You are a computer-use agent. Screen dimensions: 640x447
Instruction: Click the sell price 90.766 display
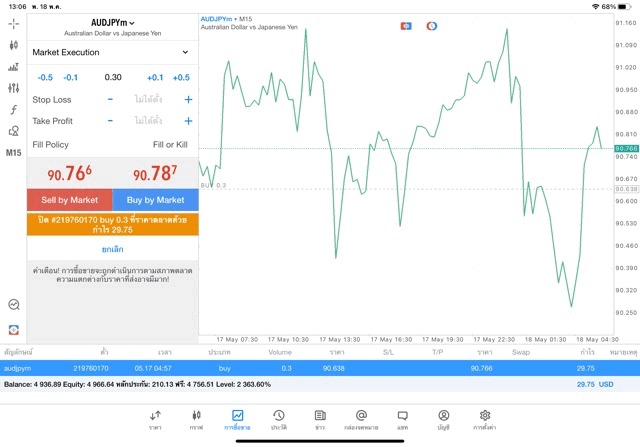(70, 173)
